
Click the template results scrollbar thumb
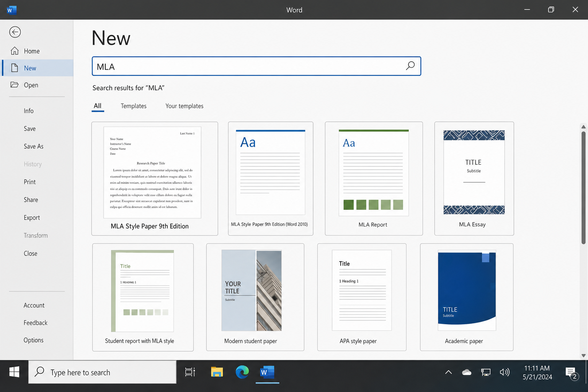(x=583, y=188)
